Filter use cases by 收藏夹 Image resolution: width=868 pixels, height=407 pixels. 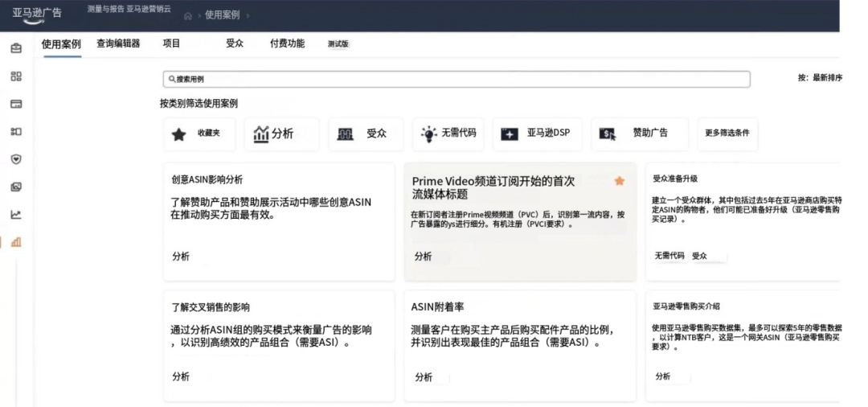click(199, 134)
